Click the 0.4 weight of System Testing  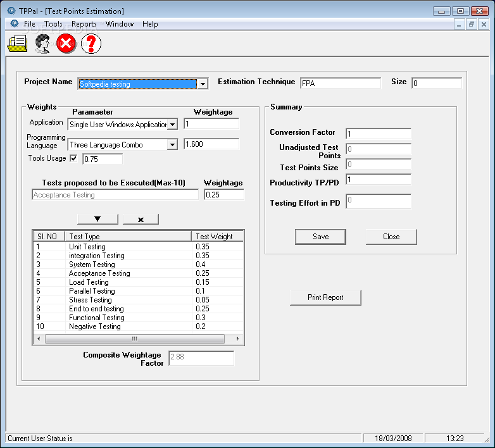tap(201, 264)
